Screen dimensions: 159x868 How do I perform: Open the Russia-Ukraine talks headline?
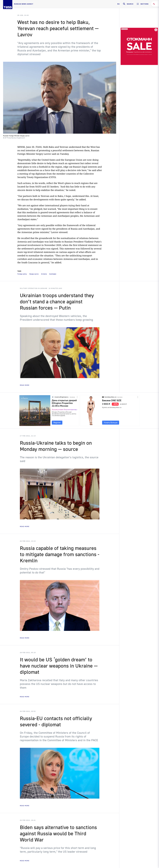pyautogui.click(x=56, y=446)
